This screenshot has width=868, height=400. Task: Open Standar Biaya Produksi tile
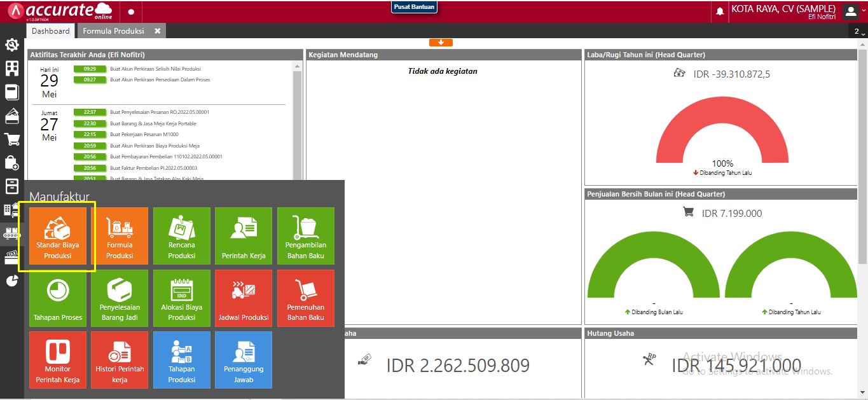[58, 236]
